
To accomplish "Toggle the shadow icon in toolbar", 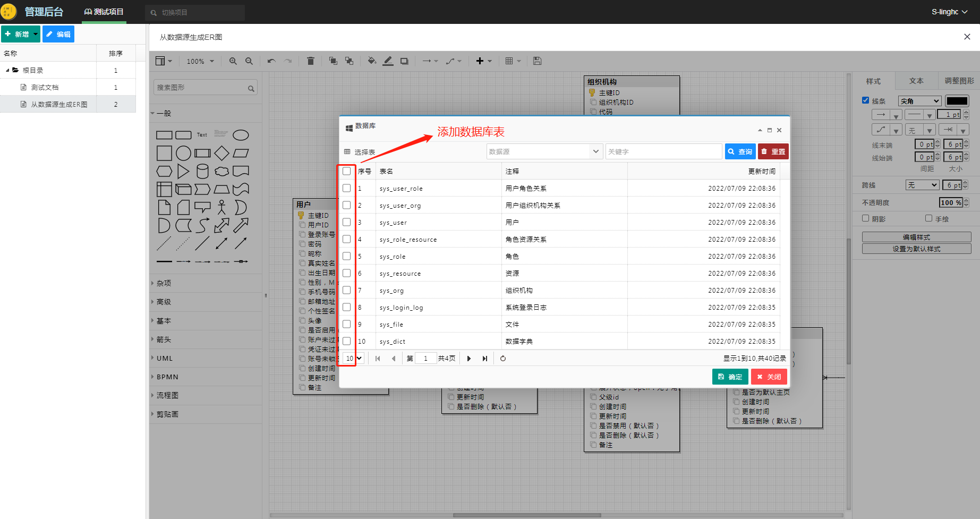I will click(404, 61).
